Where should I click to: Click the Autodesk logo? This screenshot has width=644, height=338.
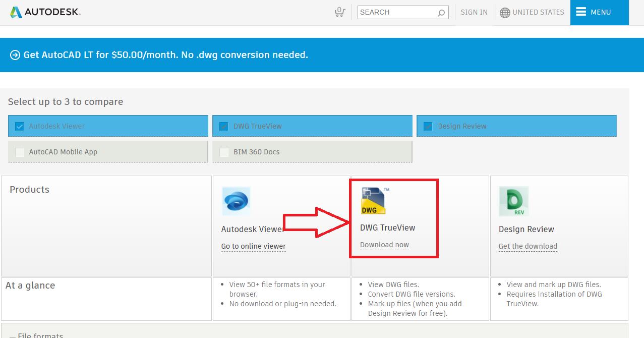[45, 12]
